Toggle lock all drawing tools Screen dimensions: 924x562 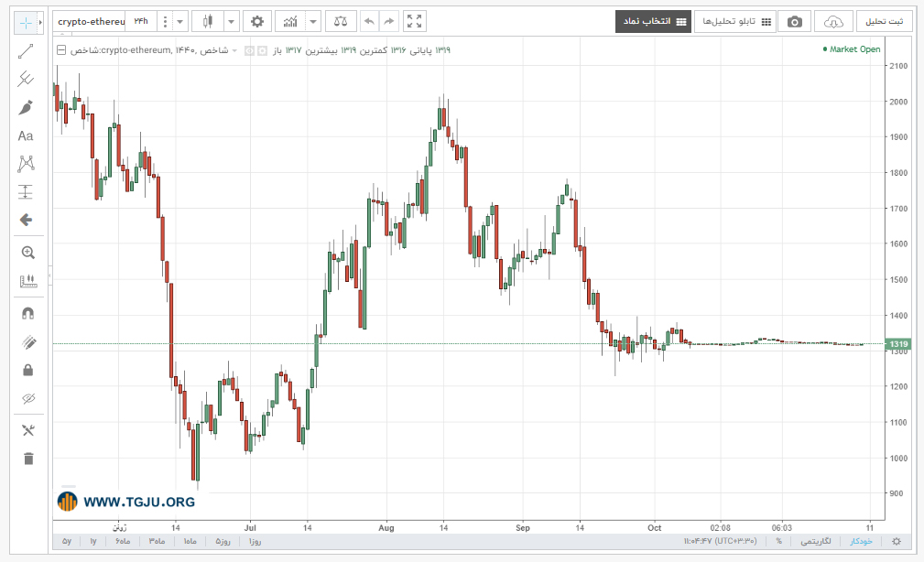pos(27,370)
